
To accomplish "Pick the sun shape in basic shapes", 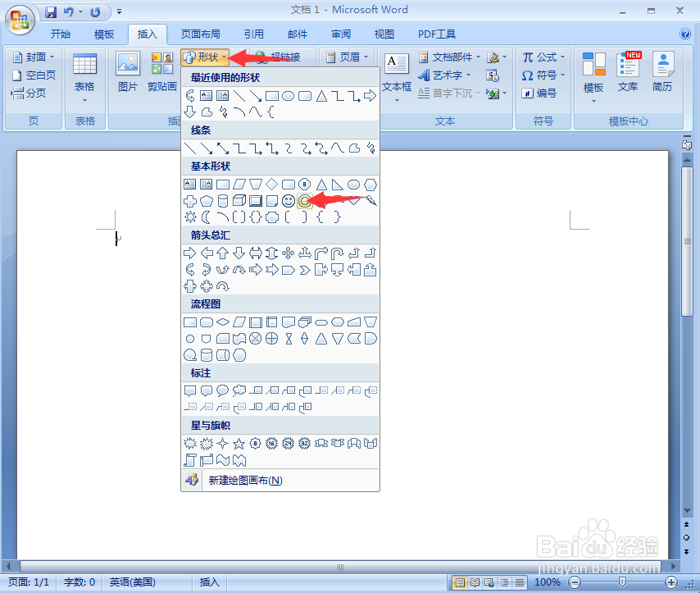I will [190, 217].
